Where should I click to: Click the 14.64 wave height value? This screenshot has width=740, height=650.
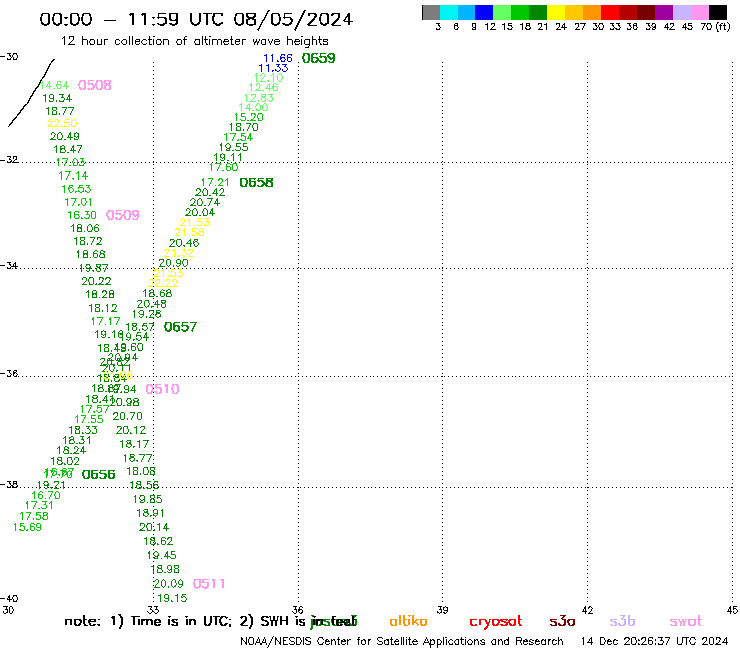point(54,85)
